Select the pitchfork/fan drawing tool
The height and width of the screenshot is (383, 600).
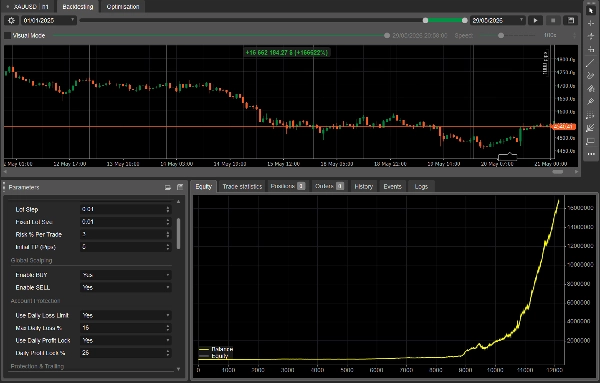coord(591,89)
